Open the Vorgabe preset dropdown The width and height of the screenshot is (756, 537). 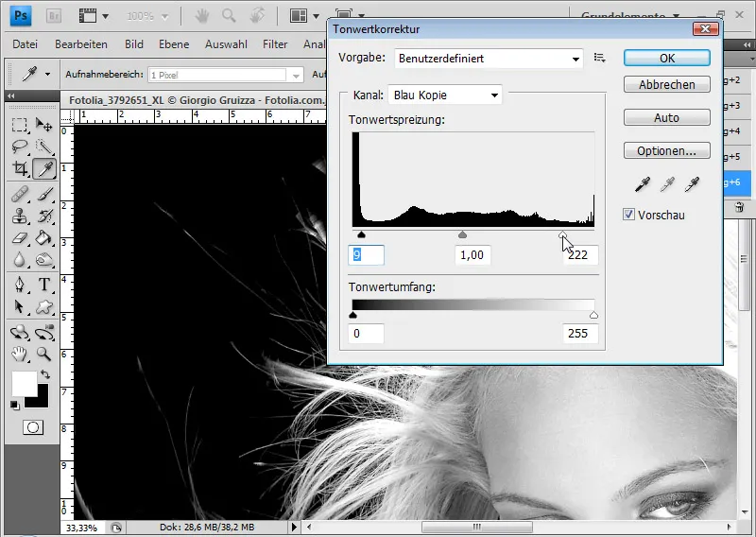coord(489,59)
